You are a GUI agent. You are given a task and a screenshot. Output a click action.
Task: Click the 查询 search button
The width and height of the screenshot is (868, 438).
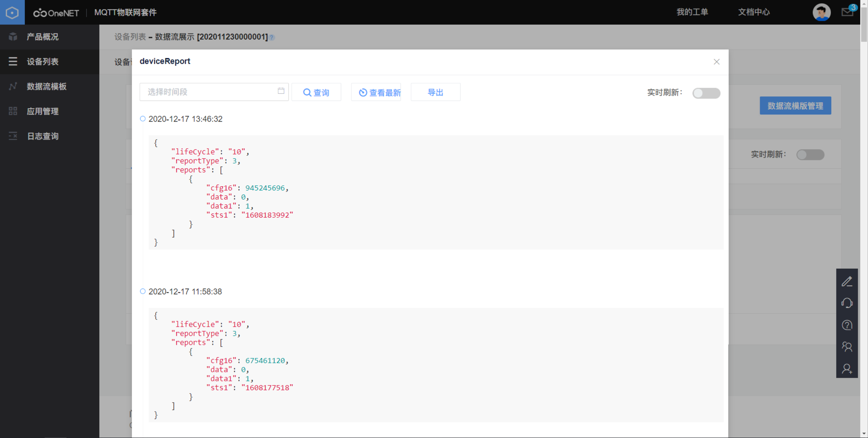pos(316,92)
